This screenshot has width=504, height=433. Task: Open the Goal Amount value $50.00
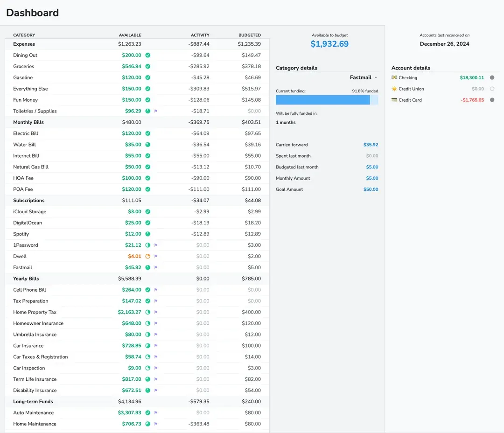coord(371,189)
